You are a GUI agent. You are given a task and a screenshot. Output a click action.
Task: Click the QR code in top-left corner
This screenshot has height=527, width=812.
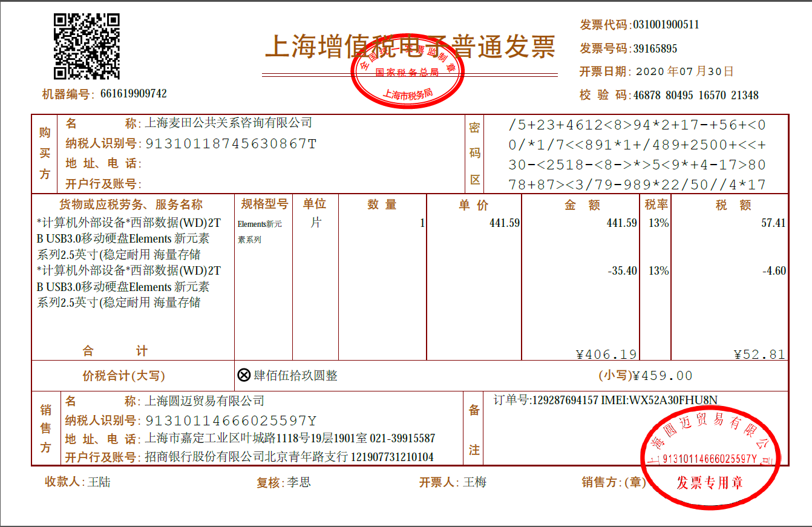[x=87, y=47]
